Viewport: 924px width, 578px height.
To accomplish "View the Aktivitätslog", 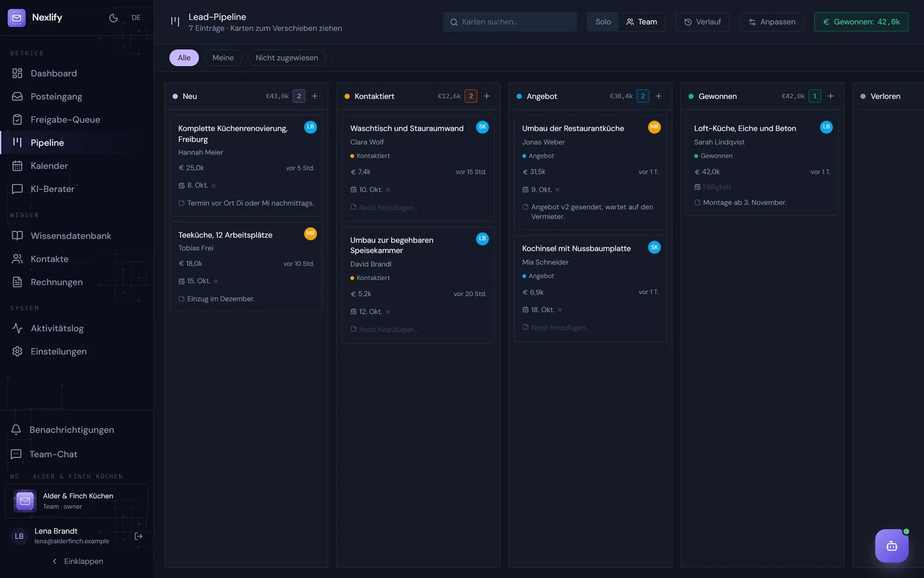I will [x=77, y=328].
